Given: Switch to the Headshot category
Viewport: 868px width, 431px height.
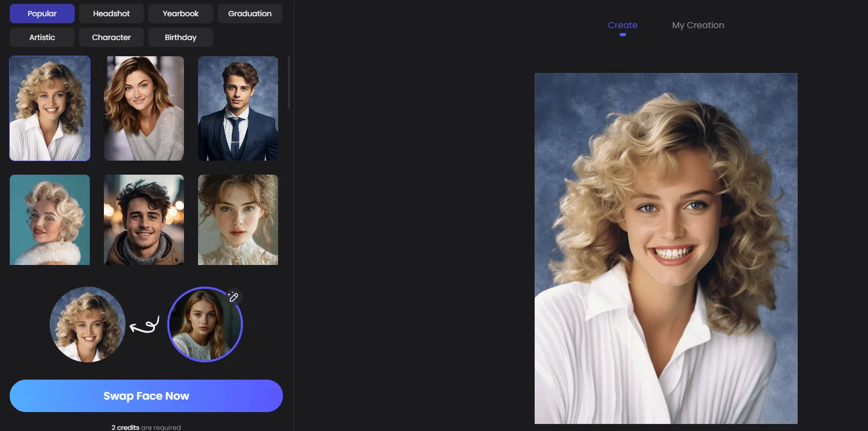Looking at the screenshot, I should [111, 14].
